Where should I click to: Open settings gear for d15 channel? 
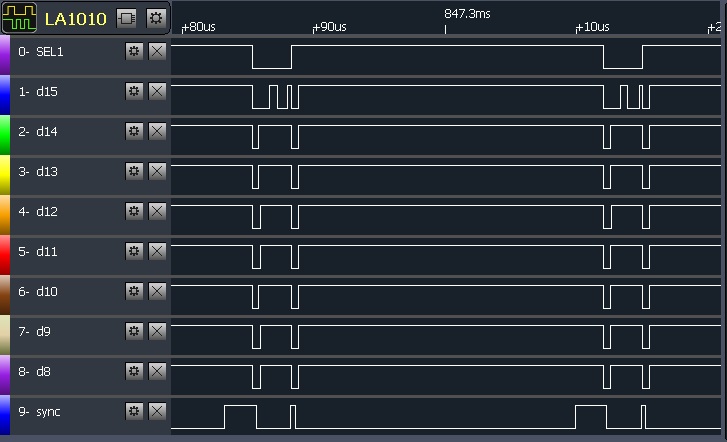pyautogui.click(x=135, y=91)
